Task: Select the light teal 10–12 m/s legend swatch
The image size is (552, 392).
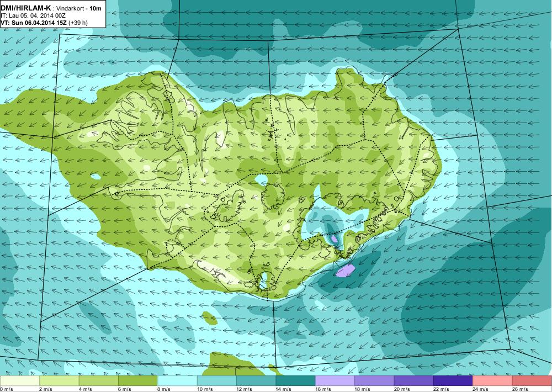Action: [217, 381]
